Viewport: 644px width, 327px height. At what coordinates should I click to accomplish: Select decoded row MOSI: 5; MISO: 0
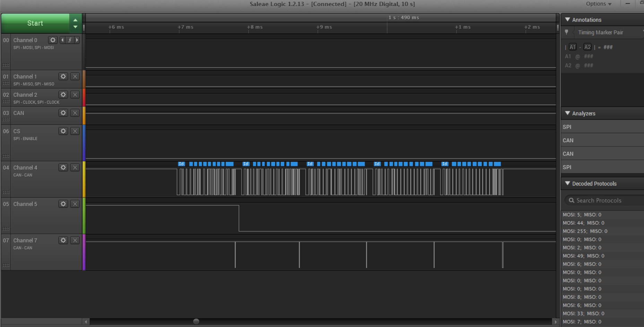click(602, 215)
